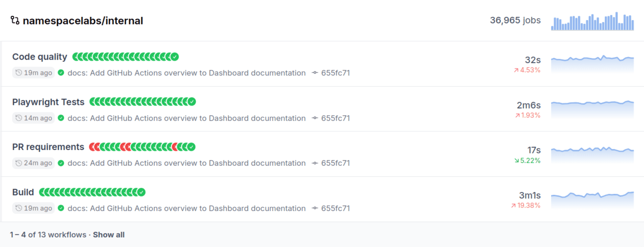Viewport: 644px width, 247px height.
Task: Click the 5.22% decrease indicator on PR requirements
Action: 527,161
